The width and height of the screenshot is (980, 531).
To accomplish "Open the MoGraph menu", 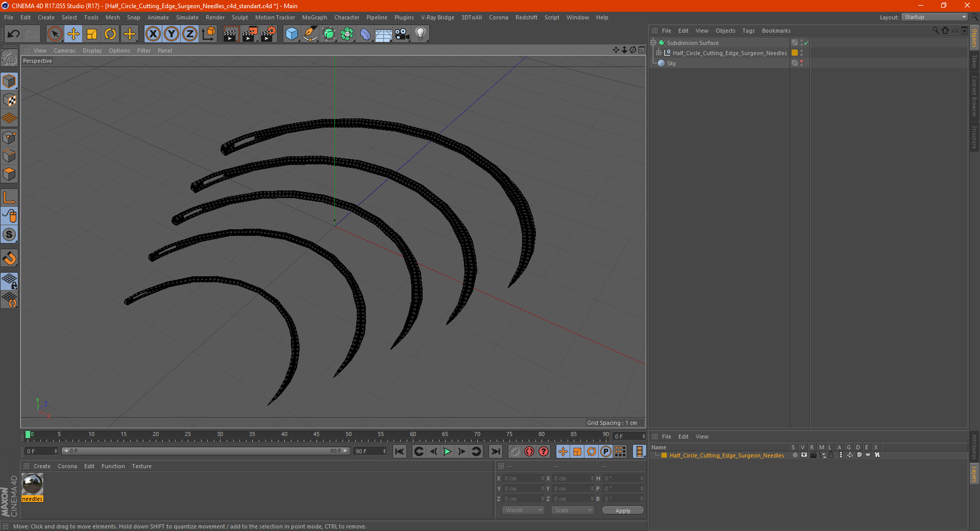I will coord(314,17).
